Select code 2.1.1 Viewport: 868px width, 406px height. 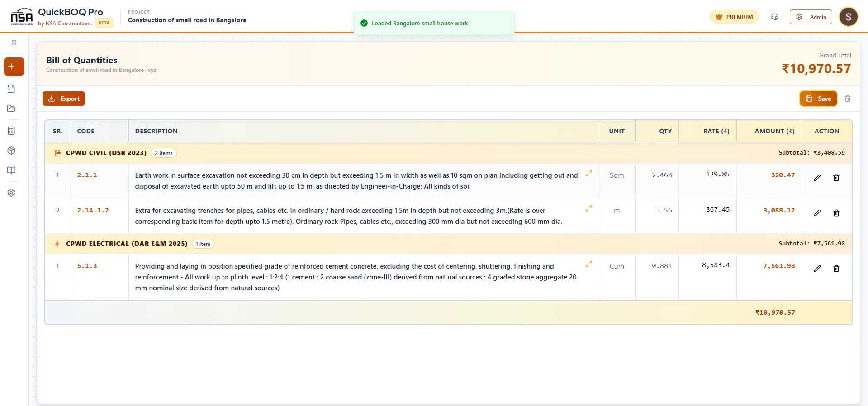click(87, 175)
